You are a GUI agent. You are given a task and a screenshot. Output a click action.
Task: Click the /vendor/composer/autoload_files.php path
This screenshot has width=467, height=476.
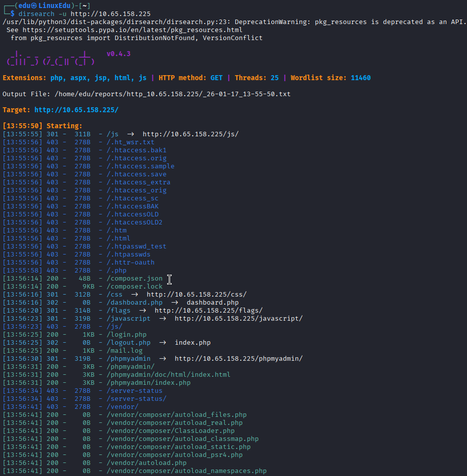(177, 415)
